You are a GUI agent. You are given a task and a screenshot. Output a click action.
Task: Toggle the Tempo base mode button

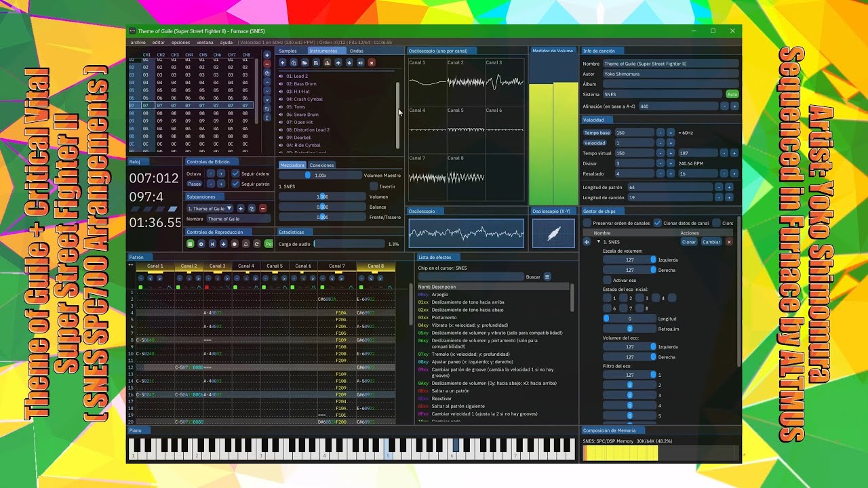597,133
